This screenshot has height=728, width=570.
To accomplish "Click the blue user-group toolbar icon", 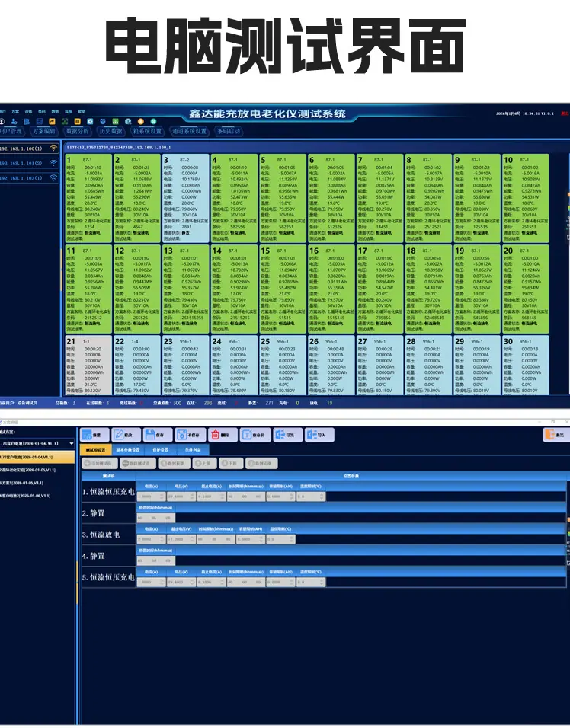I will coord(14,122).
